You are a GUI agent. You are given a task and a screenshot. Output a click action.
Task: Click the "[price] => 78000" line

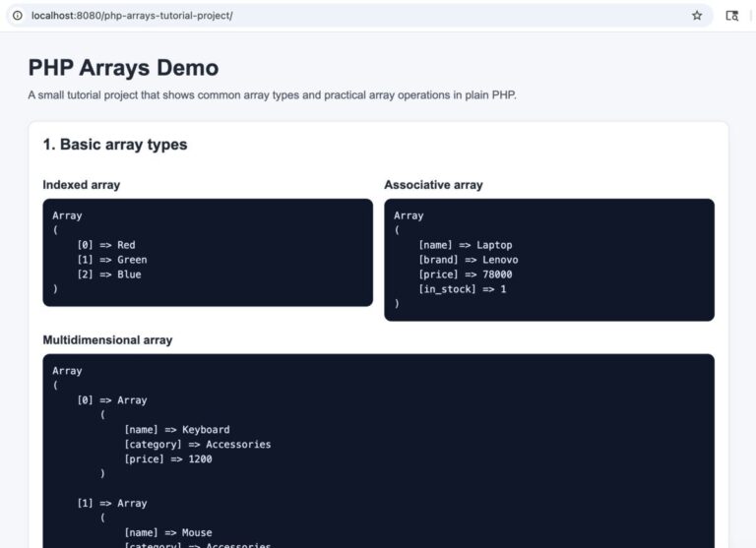[466, 274]
